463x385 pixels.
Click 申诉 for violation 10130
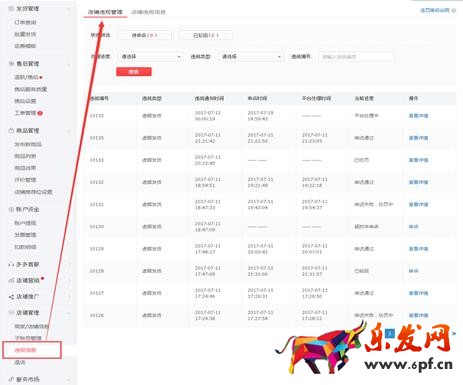coord(413,226)
